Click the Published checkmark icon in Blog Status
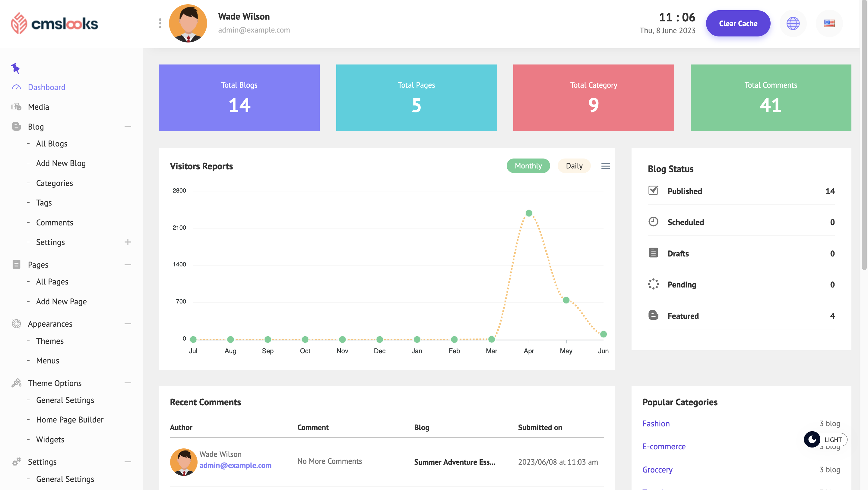The width and height of the screenshot is (868, 490). (653, 190)
